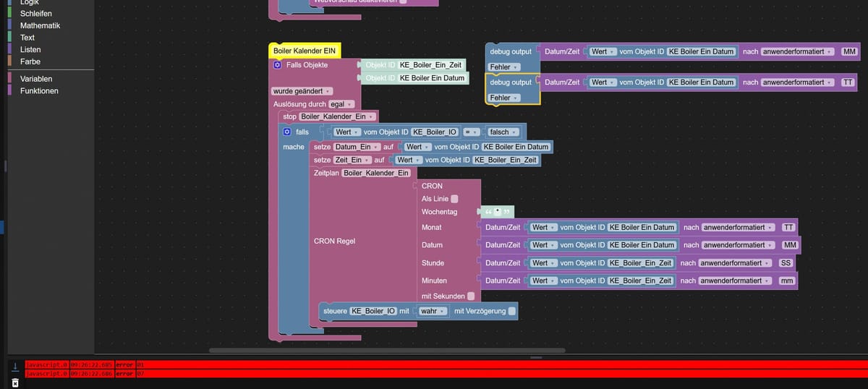This screenshot has width=868, height=389.
Task: Open the Variablen category
Action: coord(36,78)
